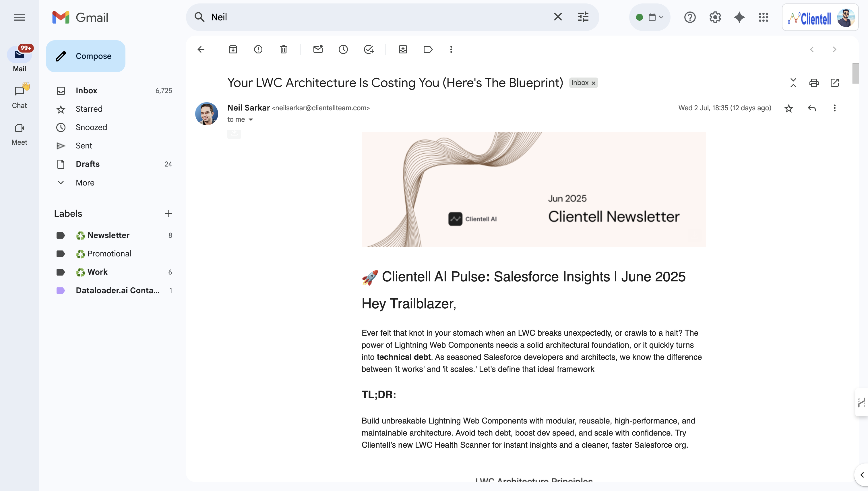Viewport: 868px width, 491px height.
Task: Open the side extension tab on right edge
Action: click(862, 402)
